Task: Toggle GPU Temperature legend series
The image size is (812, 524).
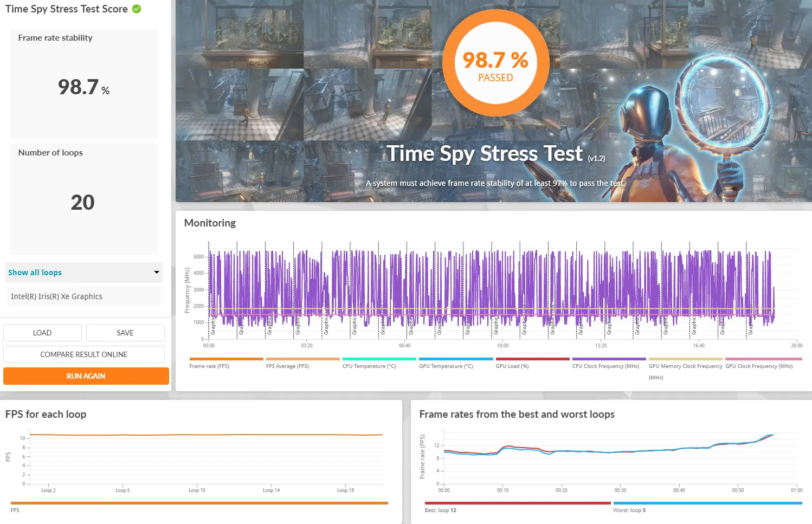Action: pos(456,363)
